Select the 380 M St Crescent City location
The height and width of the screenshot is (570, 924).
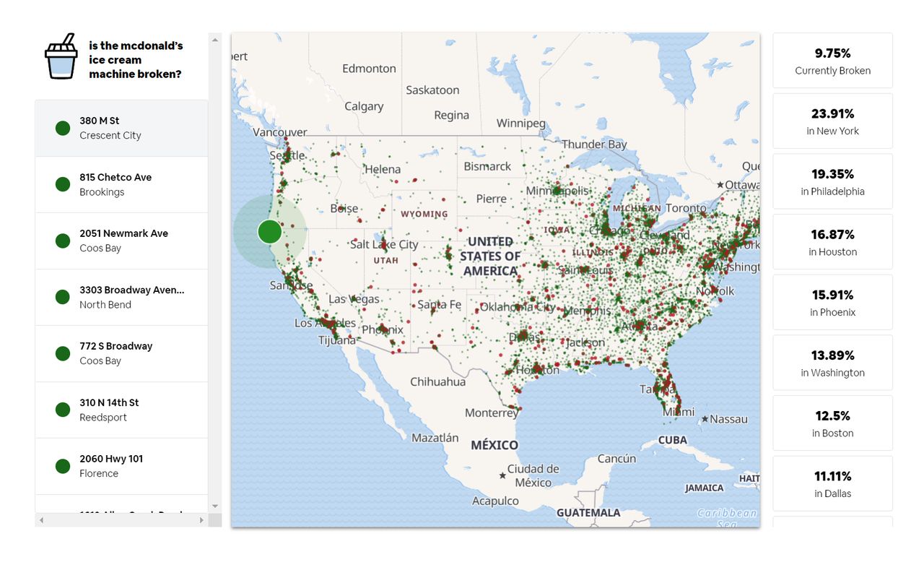(121, 128)
